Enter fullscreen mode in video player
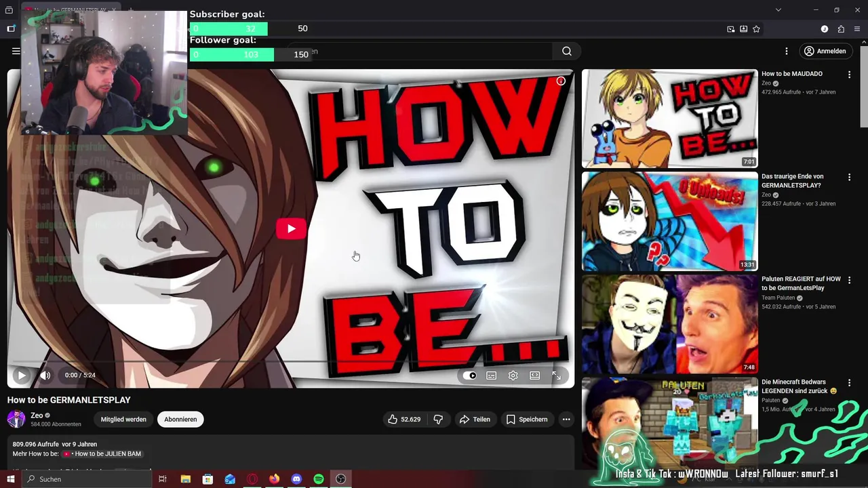 556,375
